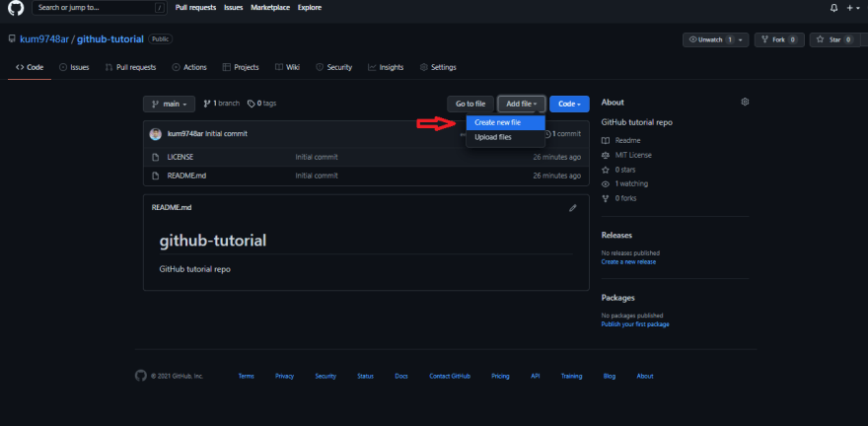Click the GitHub Octocat logo in header
Viewport: 868px width, 426px height.
pyautogui.click(x=16, y=8)
